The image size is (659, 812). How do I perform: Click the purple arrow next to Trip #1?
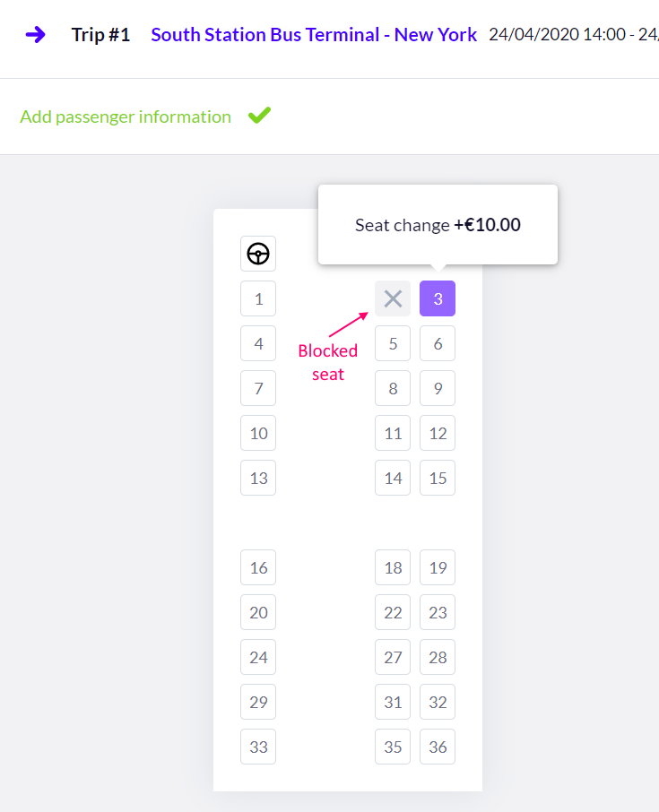(x=36, y=35)
